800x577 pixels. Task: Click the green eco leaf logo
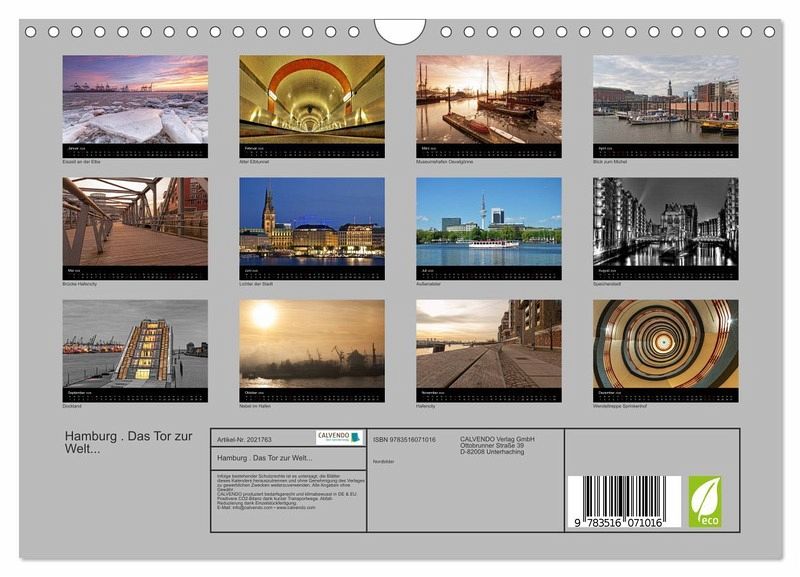coord(704,502)
